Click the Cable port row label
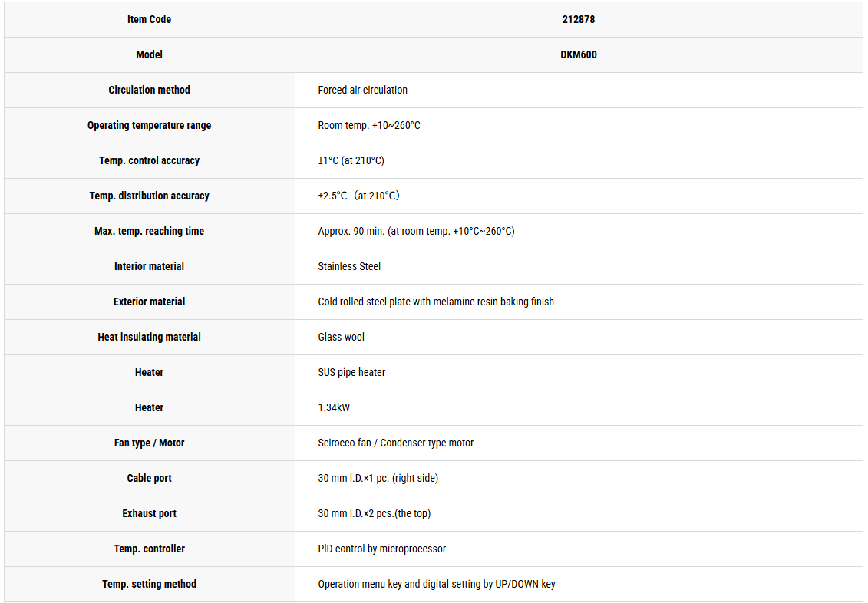Image resolution: width=868 pixels, height=603 pixels. [149, 479]
